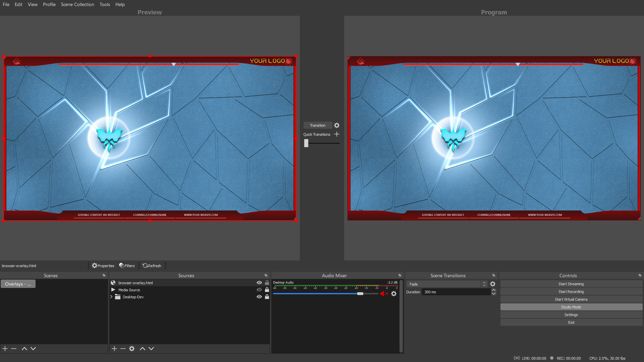The height and width of the screenshot is (362, 644).
Task: Open transition settings gear beside Transition button
Action: tap(337, 125)
